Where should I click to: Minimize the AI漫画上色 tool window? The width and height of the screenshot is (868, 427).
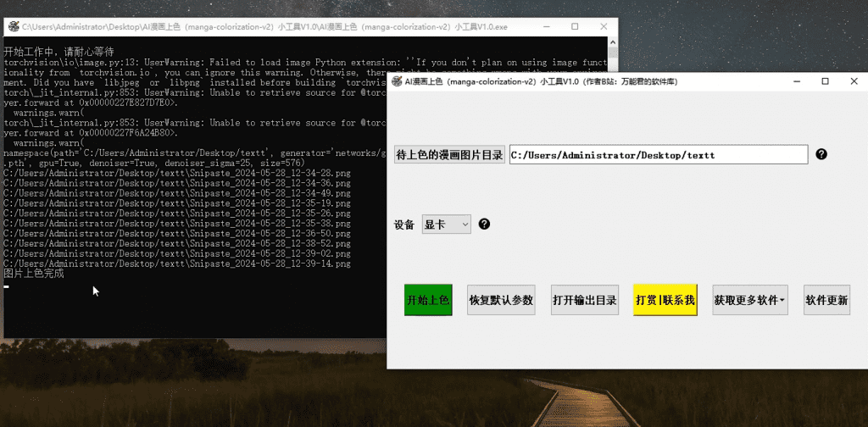795,81
